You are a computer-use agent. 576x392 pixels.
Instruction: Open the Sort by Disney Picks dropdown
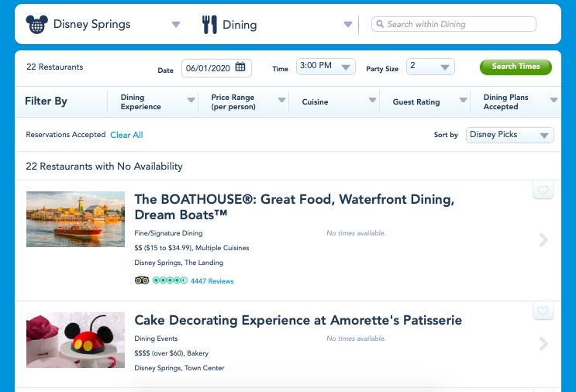tap(510, 135)
